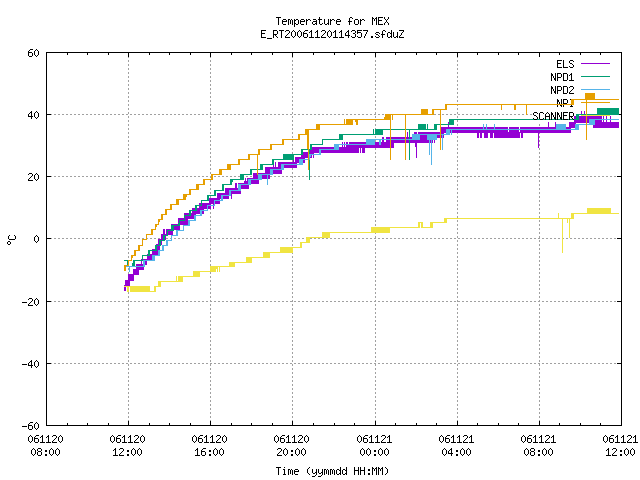Click the chart title 'Temperature for MEX'
The image size is (640, 480).
[332, 21]
